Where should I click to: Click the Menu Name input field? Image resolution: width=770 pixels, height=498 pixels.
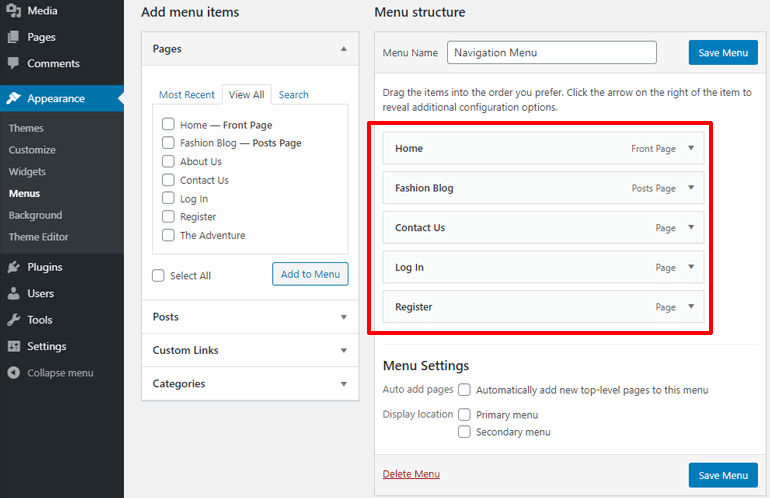(x=551, y=53)
